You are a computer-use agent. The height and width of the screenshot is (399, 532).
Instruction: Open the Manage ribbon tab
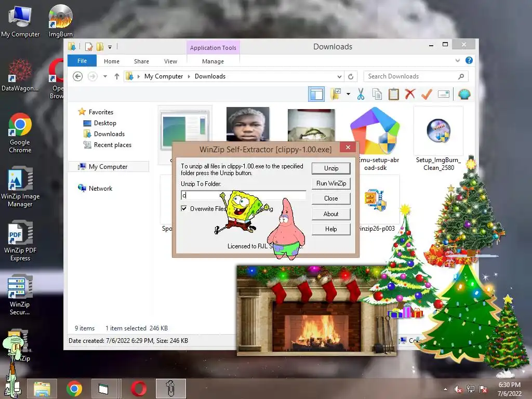pyautogui.click(x=213, y=61)
